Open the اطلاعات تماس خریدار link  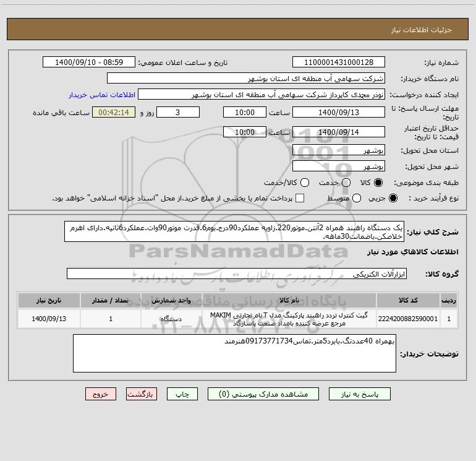click(102, 95)
